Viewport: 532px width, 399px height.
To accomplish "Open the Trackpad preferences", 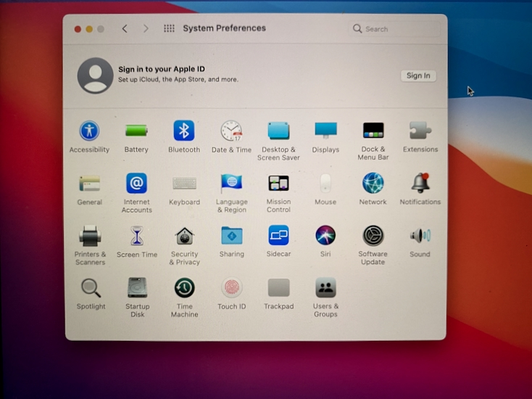I will pos(278,288).
